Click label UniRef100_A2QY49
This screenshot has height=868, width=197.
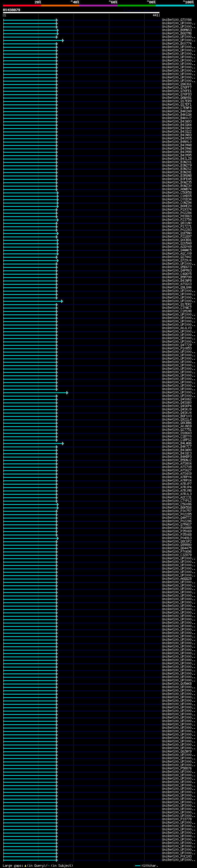click(177, 247)
